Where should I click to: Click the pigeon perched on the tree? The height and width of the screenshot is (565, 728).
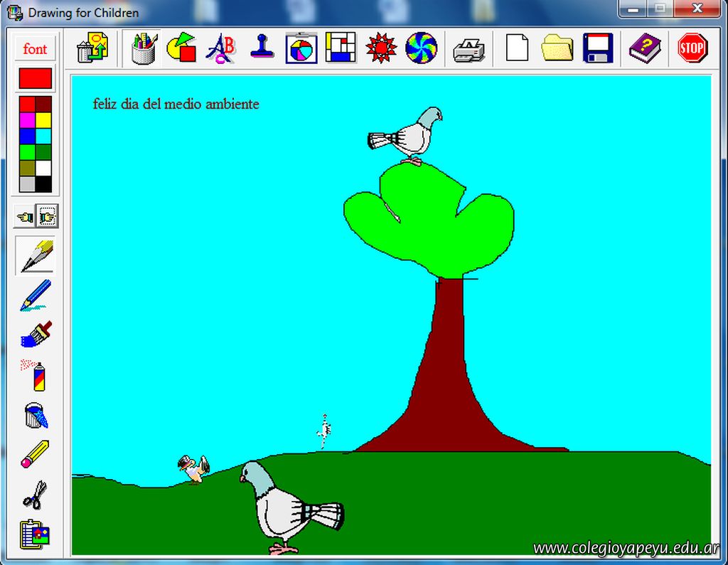click(x=408, y=135)
